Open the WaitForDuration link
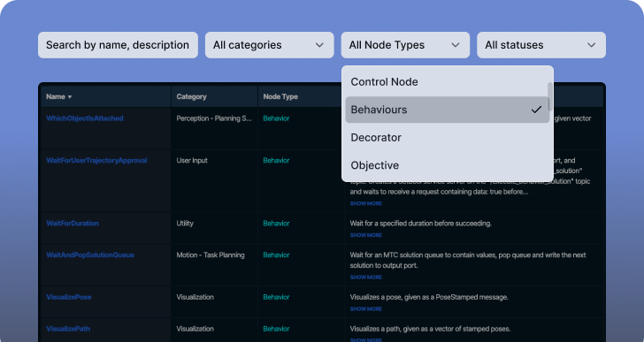Screen dimensions: 644x342 [x=73, y=224]
